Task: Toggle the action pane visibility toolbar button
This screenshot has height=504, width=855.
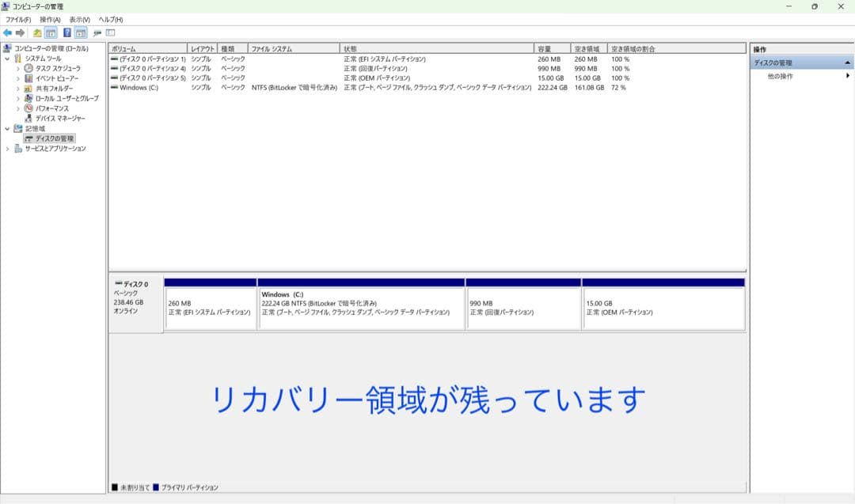Action: point(79,34)
